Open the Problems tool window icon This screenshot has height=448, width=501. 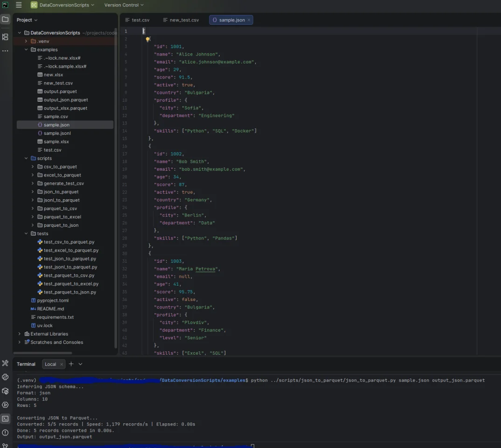pyautogui.click(x=5, y=433)
